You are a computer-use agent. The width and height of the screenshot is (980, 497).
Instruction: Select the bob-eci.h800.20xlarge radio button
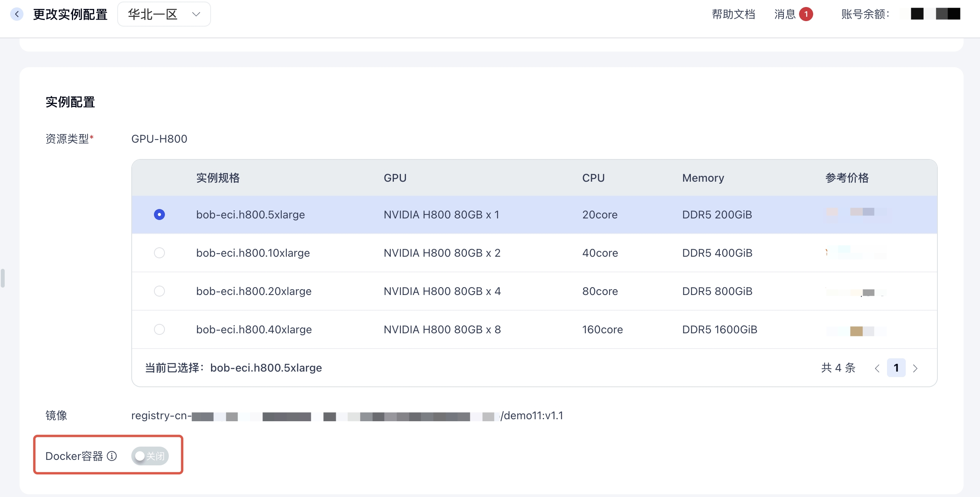tap(159, 291)
